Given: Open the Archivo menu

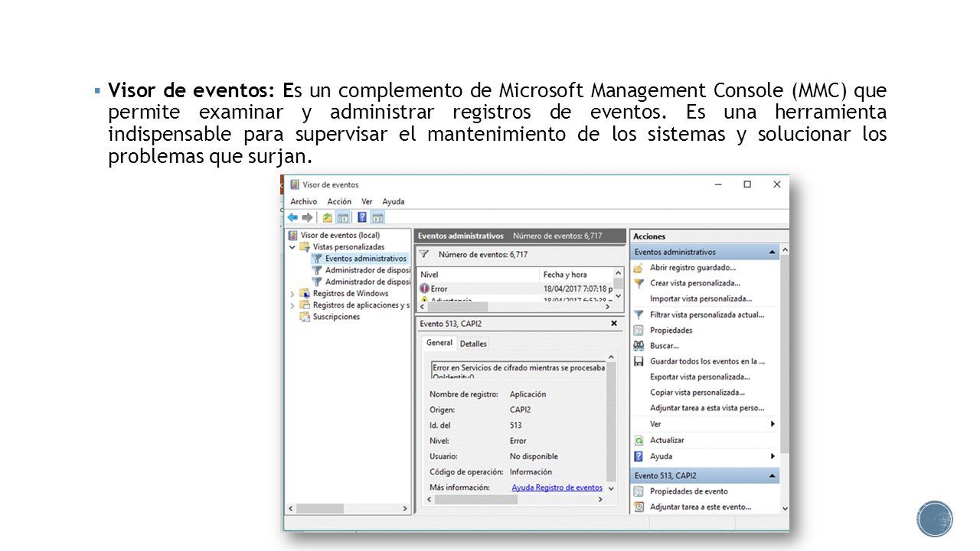Looking at the screenshot, I should click(303, 201).
